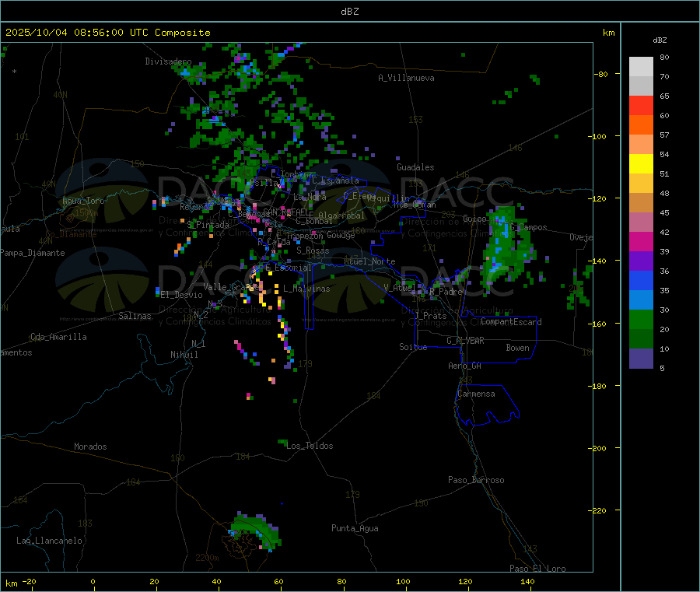Screen dimensions: 700x592
Task: Click the red 60-65 dBZ legend swatch
Action: point(641,105)
